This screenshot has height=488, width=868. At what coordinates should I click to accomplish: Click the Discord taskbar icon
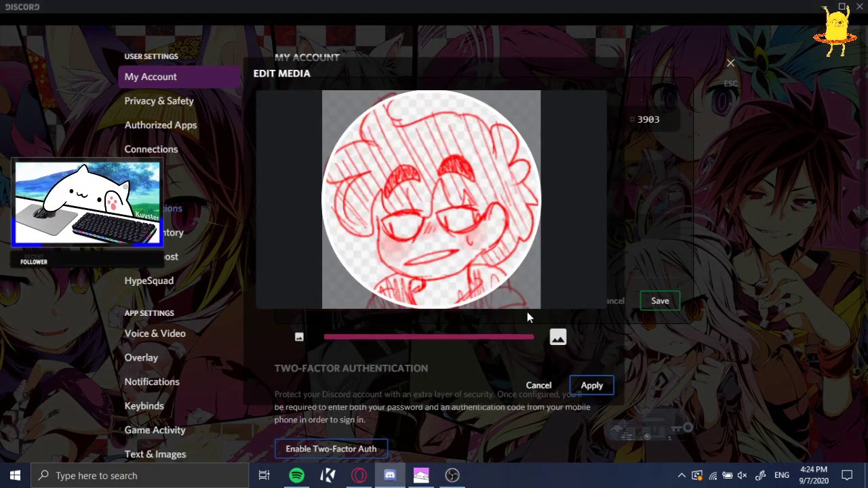[390, 476]
